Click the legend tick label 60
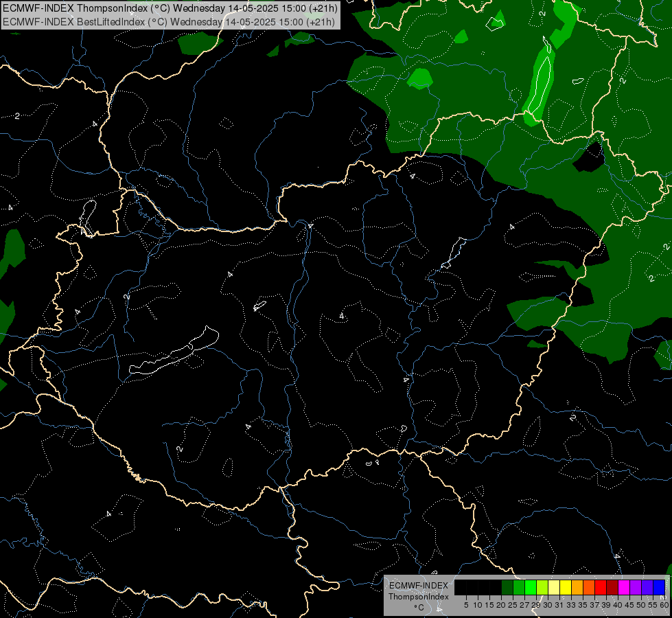The width and height of the screenshot is (672, 618). coord(664,605)
